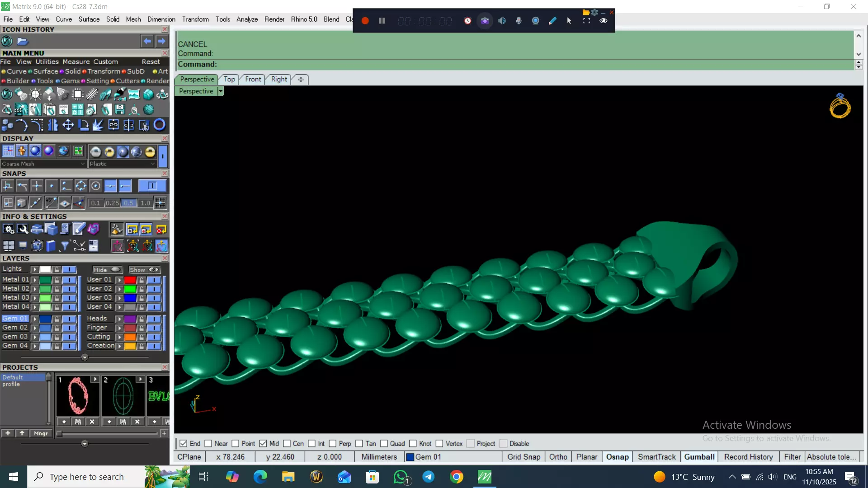Click the Hide layers button
Viewport: 868px width, 488px height.
[x=108, y=270]
